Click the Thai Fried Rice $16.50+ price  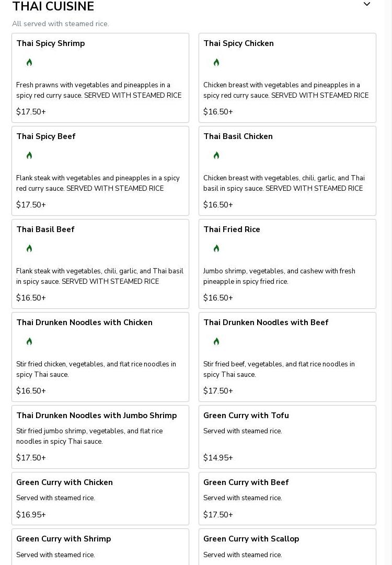[218, 297]
